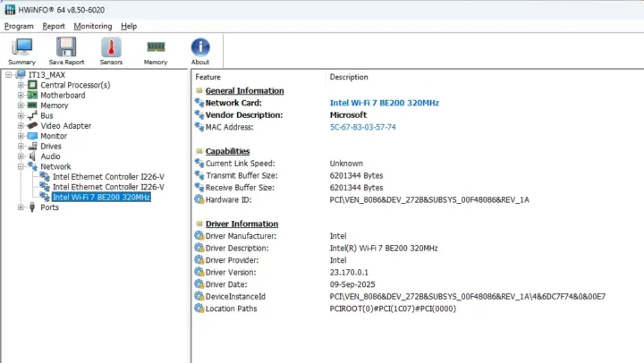Click the Network tree node icon
The width and height of the screenshot is (644, 363).
click(x=32, y=166)
